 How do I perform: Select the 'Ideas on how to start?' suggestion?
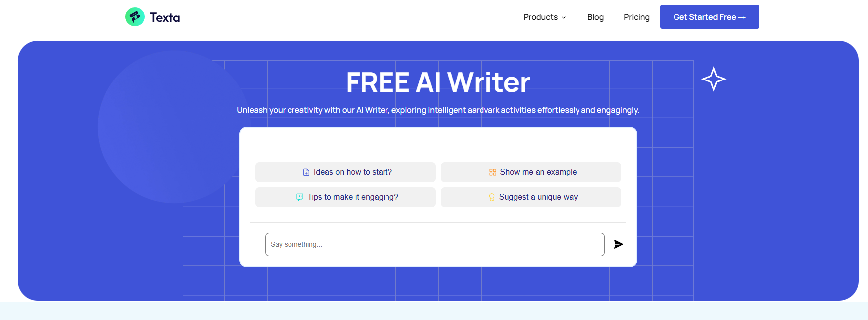pyautogui.click(x=345, y=172)
